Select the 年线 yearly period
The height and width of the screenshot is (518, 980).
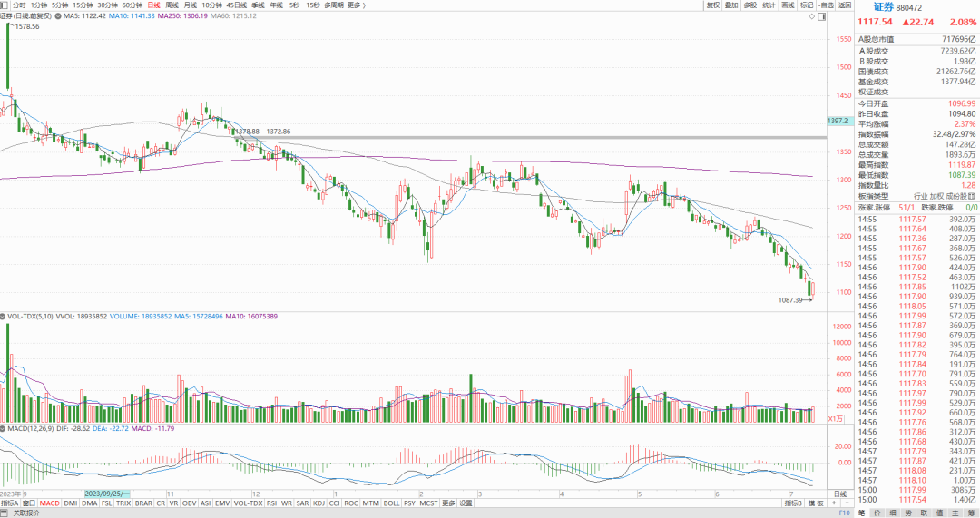[x=276, y=5]
